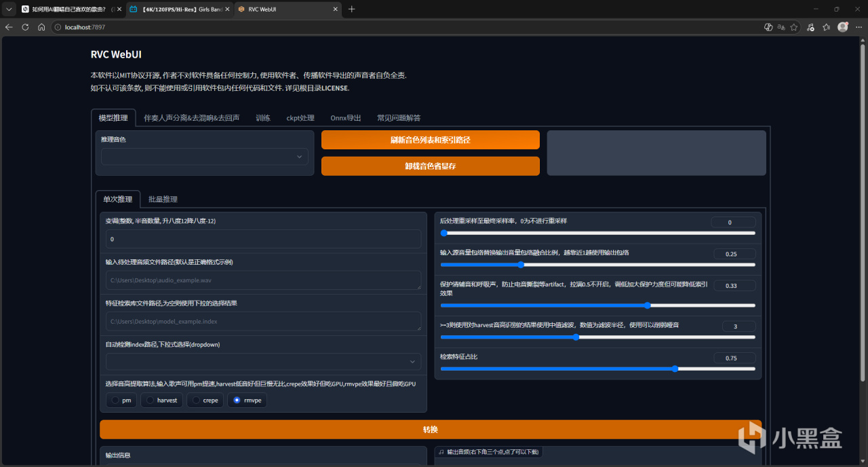This screenshot has height=467, width=868.
Task: Adjust the volume envelope mix slider
Action: coord(597,265)
